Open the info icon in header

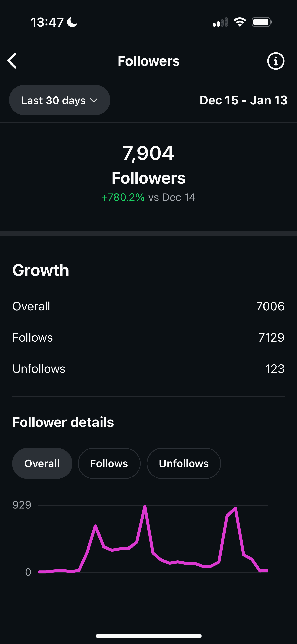click(276, 61)
